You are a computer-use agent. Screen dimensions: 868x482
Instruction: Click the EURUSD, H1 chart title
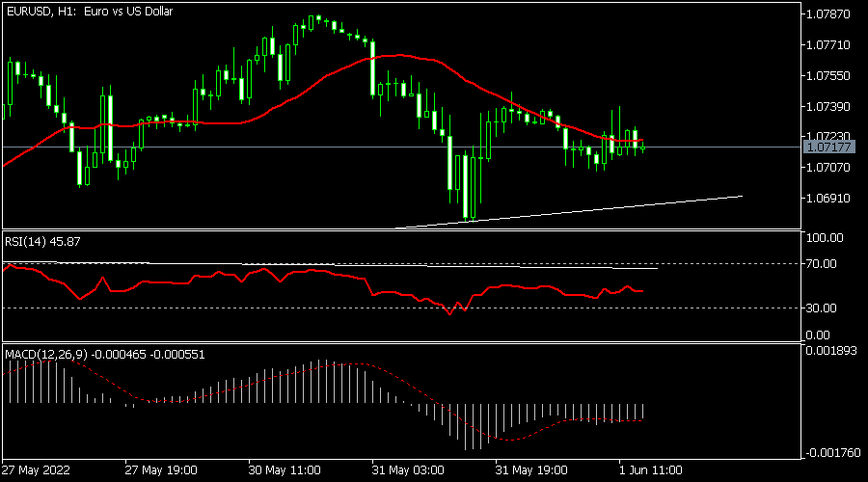pos(90,11)
